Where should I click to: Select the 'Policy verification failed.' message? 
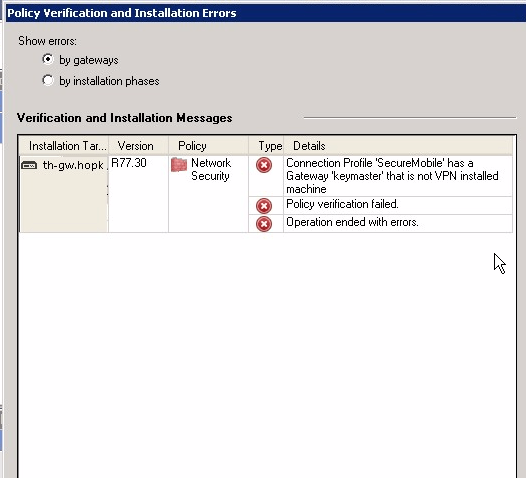(398, 205)
